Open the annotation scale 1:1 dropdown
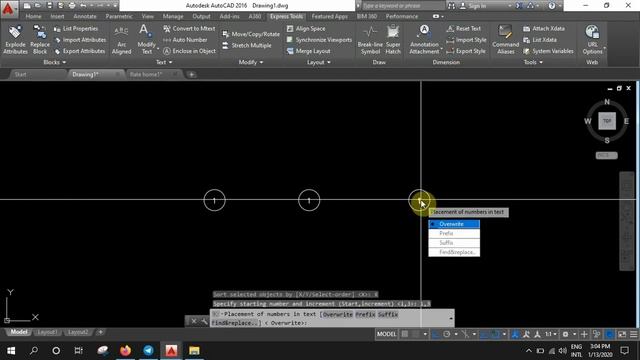Screen dimensions: 640x360 point(551,334)
